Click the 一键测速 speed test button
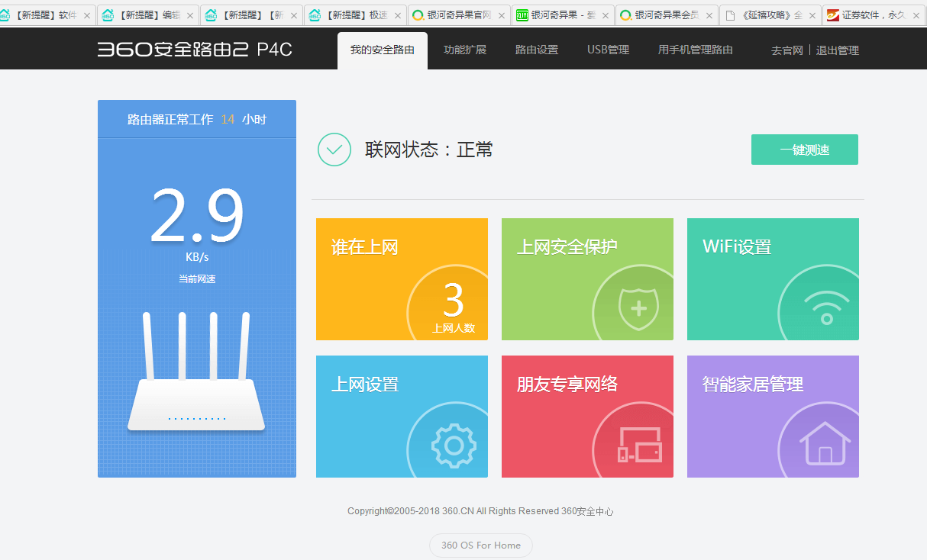 (805, 150)
